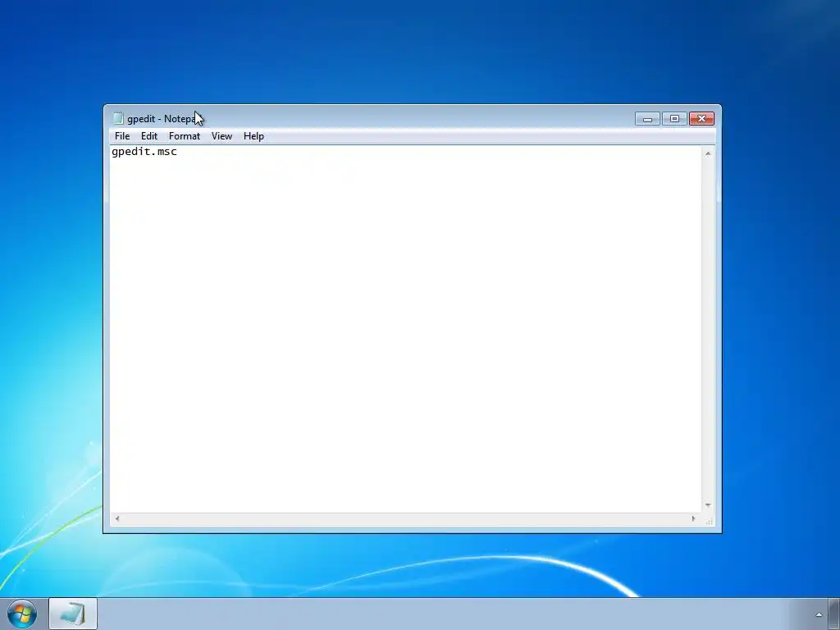
Task: Show hidden icons in system tray
Action: pos(818,614)
